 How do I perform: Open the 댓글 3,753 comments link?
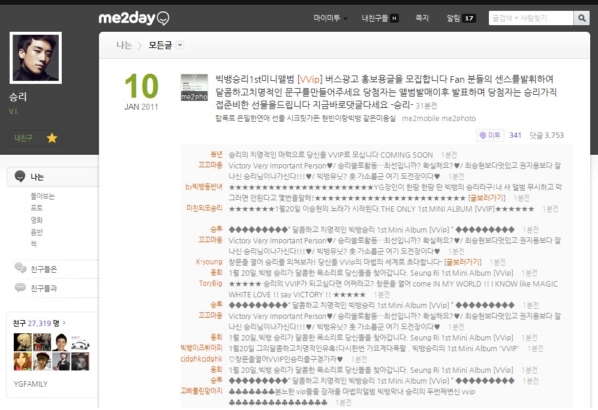[x=546, y=135]
